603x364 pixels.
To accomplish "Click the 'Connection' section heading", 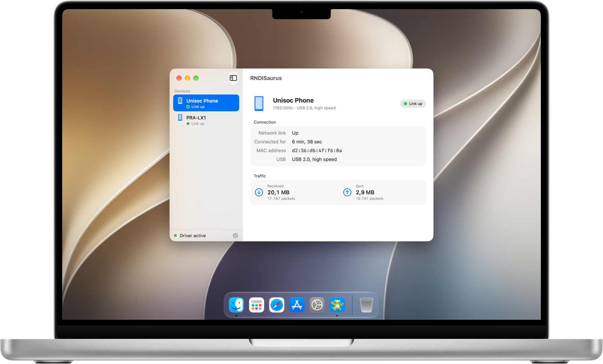I will click(265, 122).
